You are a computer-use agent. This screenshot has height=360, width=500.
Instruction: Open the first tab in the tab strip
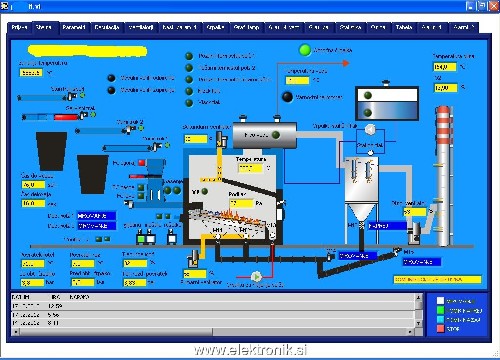point(19,27)
